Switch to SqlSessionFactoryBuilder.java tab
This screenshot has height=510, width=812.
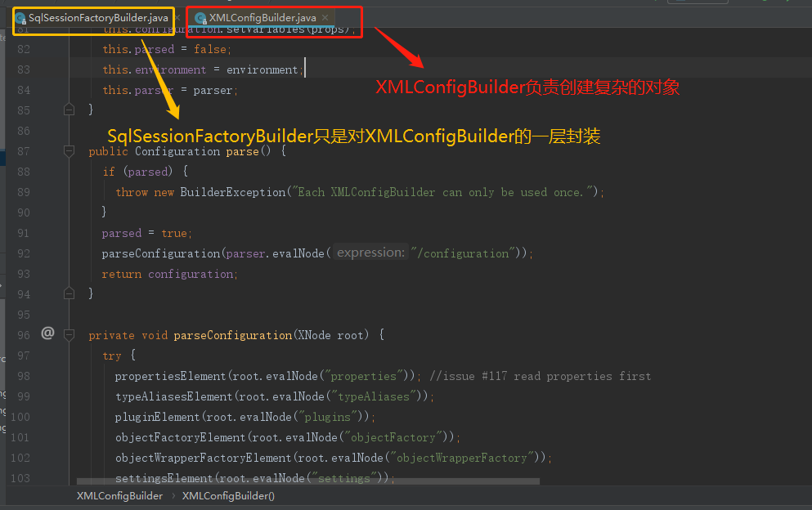pyautogui.click(x=98, y=18)
